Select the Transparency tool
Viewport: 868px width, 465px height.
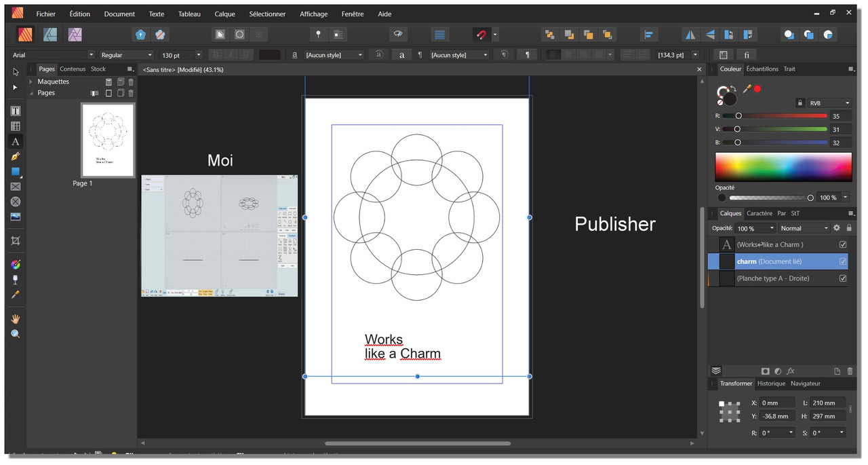[16, 279]
